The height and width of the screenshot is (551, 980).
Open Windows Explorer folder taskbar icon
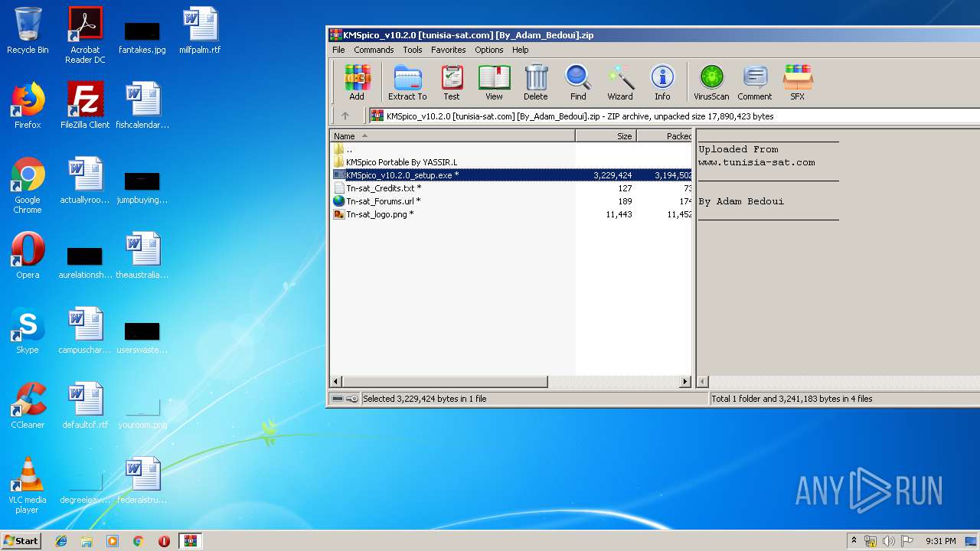[x=87, y=541]
